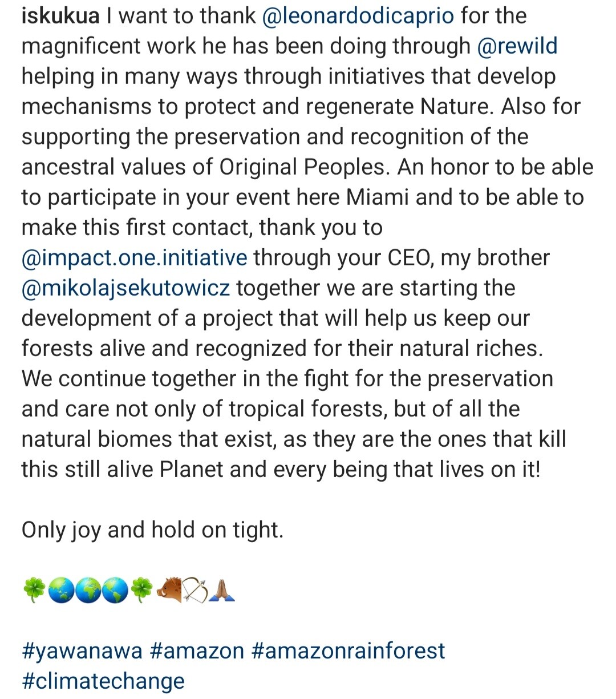Open the iskukua profile username

point(60,16)
